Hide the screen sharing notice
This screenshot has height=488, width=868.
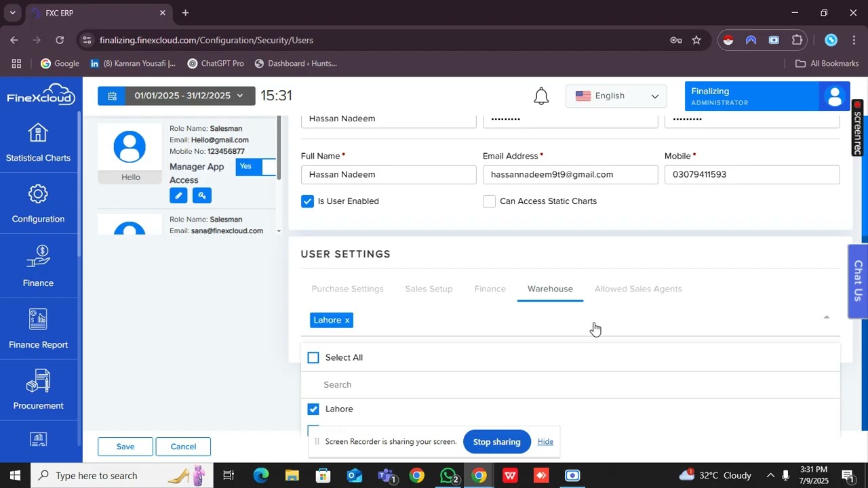(x=545, y=442)
